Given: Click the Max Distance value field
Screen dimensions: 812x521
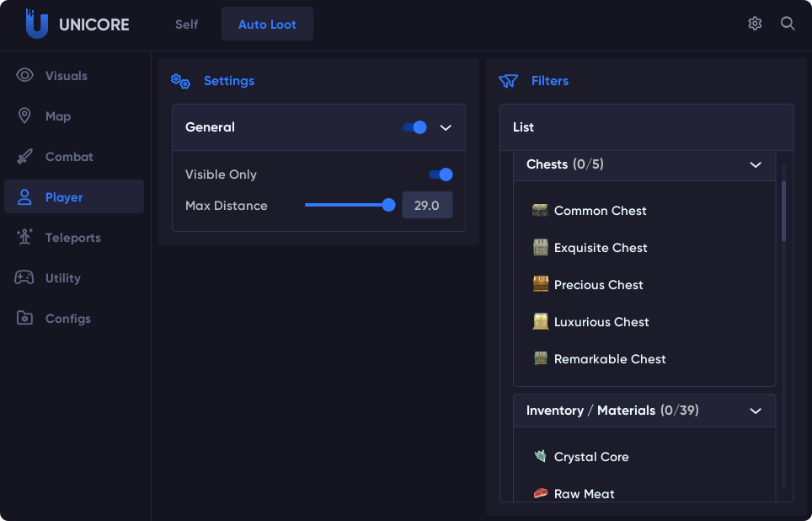Looking at the screenshot, I should [427, 206].
